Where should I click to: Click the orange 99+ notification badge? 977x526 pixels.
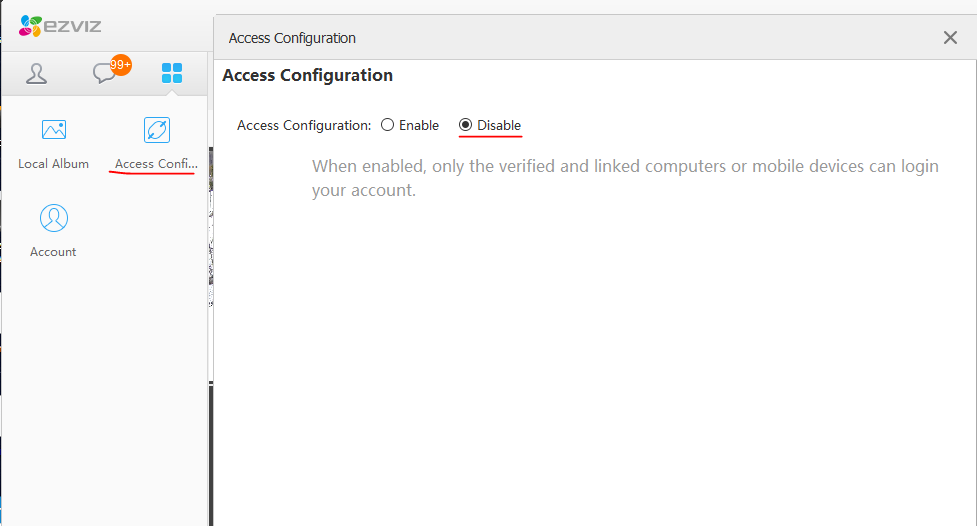(x=121, y=65)
